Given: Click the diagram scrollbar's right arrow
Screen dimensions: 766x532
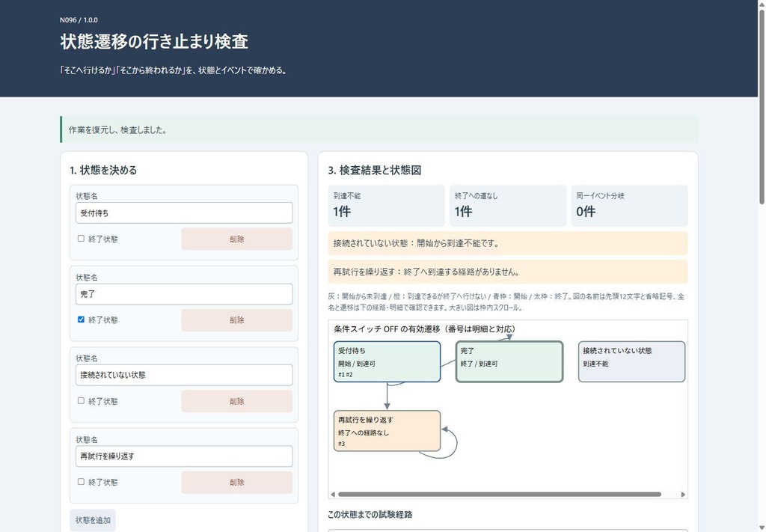Looking at the screenshot, I should (683, 495).
